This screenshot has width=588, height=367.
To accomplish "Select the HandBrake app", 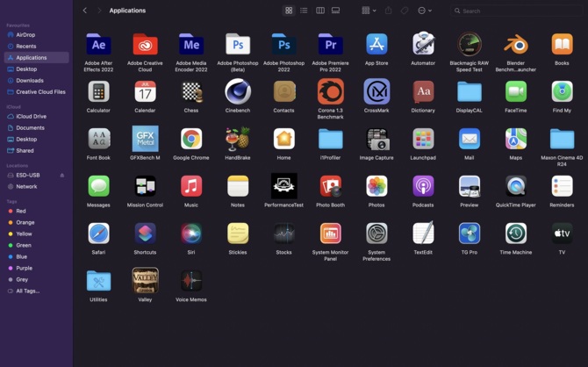I will click(238, 139).
